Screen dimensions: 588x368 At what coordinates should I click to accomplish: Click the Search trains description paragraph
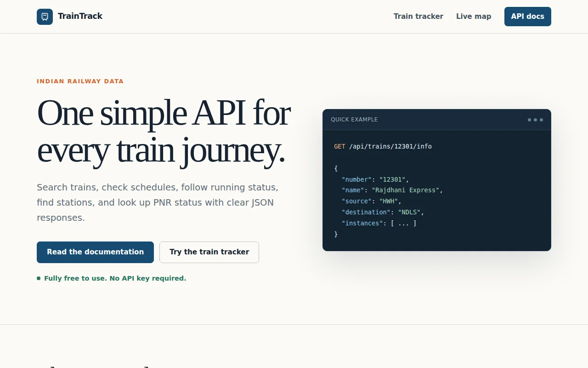pos(158,202)
